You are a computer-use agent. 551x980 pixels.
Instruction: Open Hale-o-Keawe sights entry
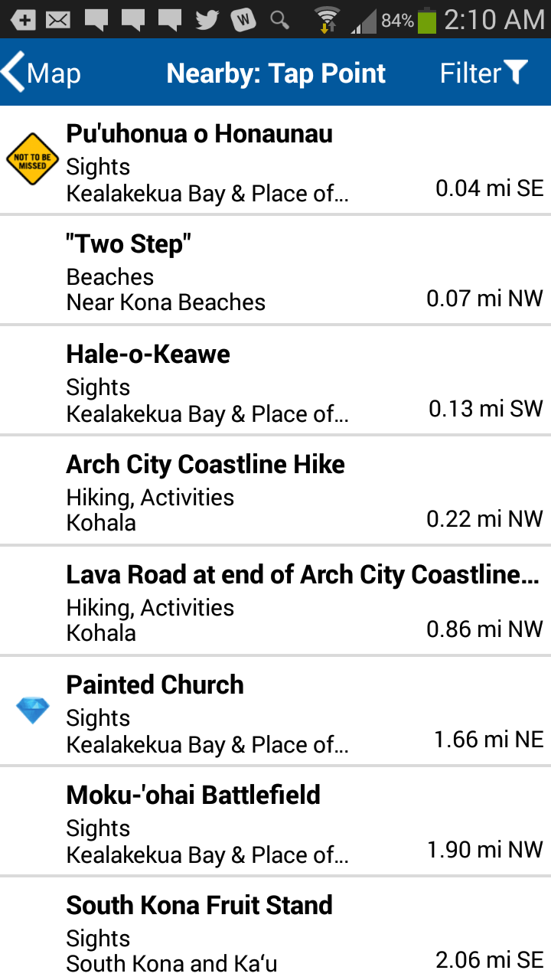275,381
